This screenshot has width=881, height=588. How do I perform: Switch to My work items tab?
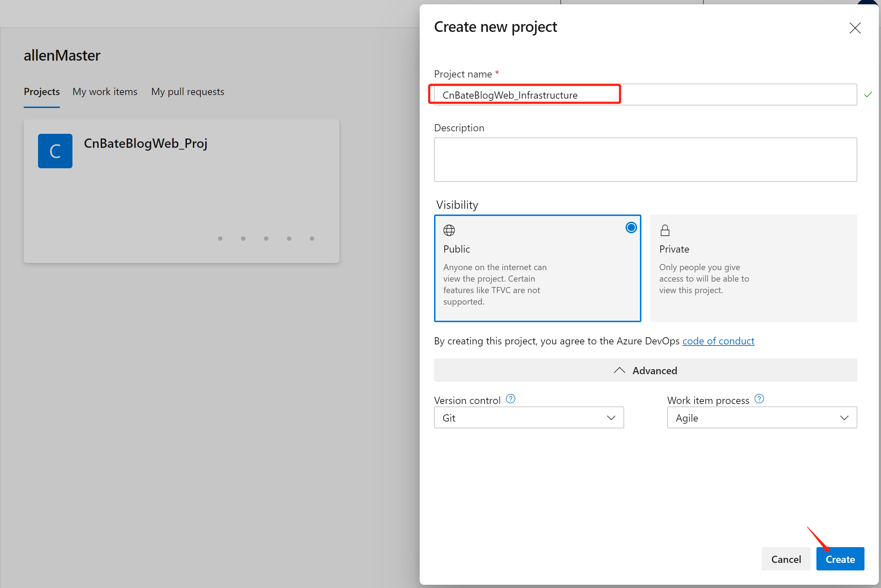[105, 92]
